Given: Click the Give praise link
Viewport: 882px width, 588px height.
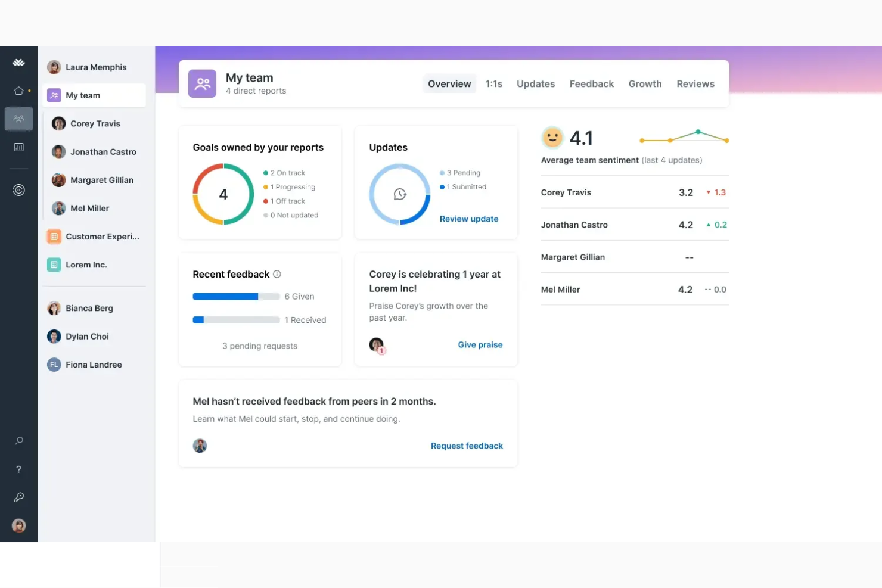Looking at the screenshot, I should coord(480,344).
